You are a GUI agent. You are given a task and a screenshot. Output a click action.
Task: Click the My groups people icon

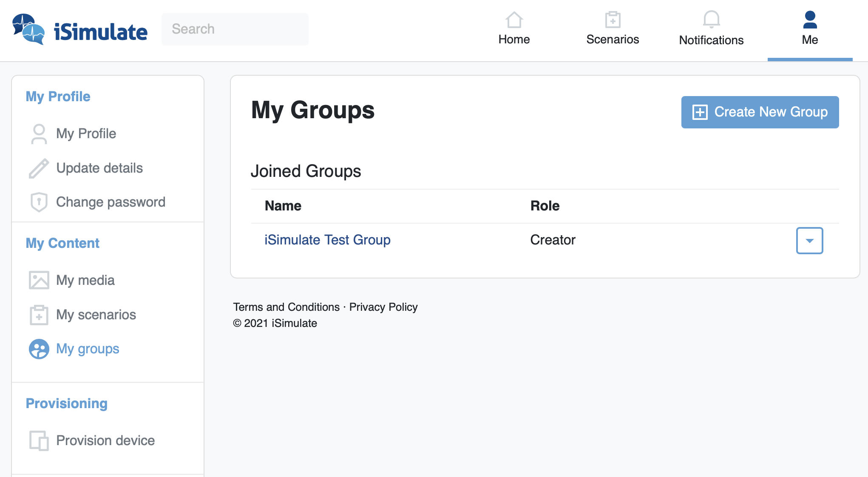(39, 349)
